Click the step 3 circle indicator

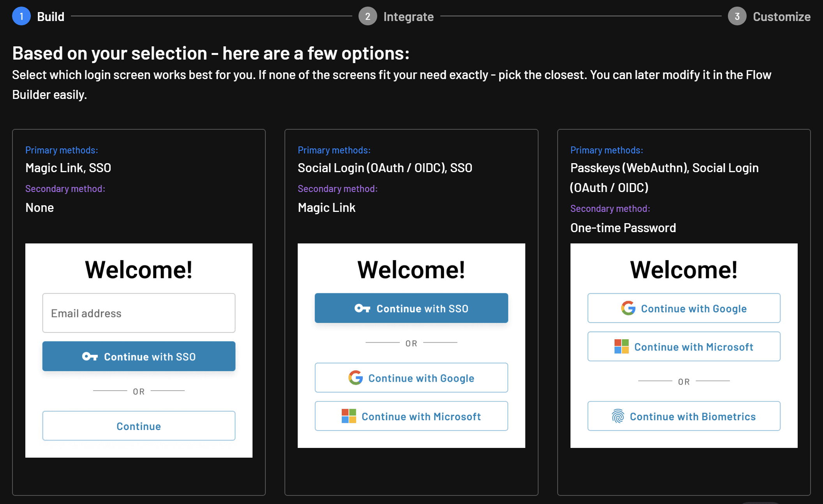(737, 16)
